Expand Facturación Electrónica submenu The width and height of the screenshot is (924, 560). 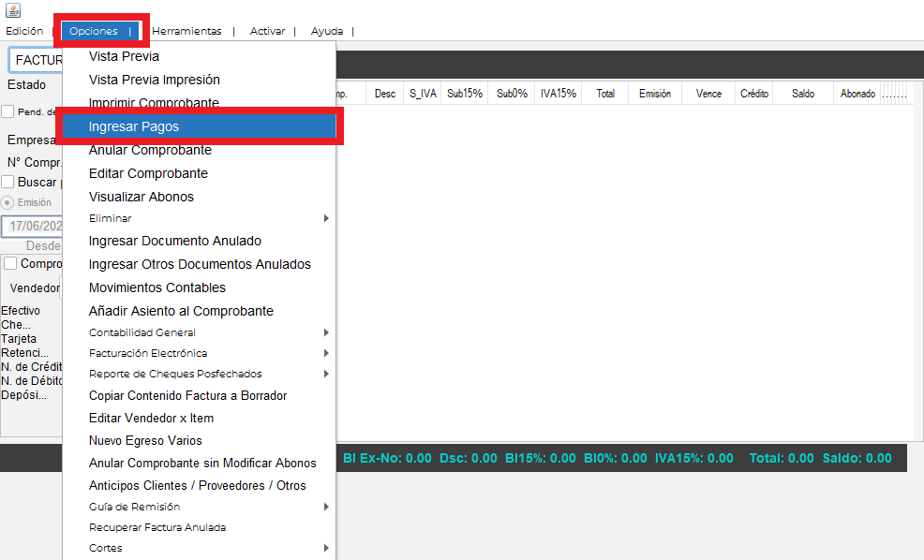click(200, 353)
